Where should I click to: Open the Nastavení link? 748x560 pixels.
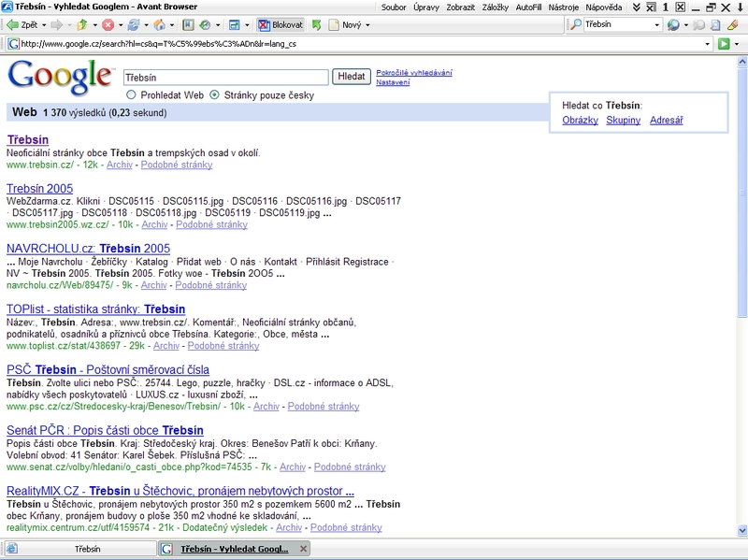tap(393, 82)
